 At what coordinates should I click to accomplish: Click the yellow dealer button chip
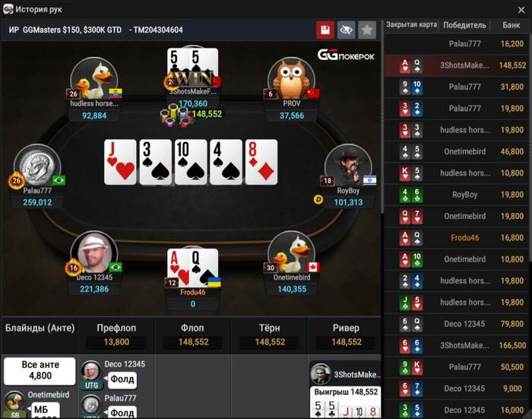(318, 200)
